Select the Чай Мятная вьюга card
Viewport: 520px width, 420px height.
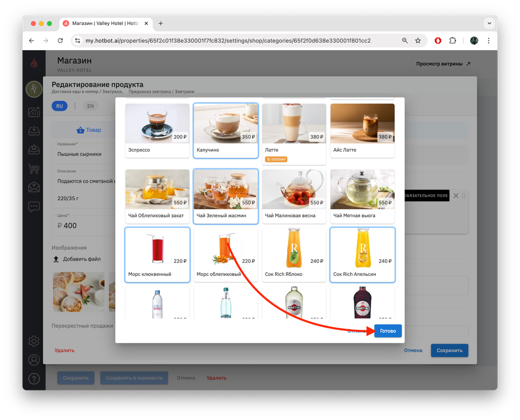point(363,196)
